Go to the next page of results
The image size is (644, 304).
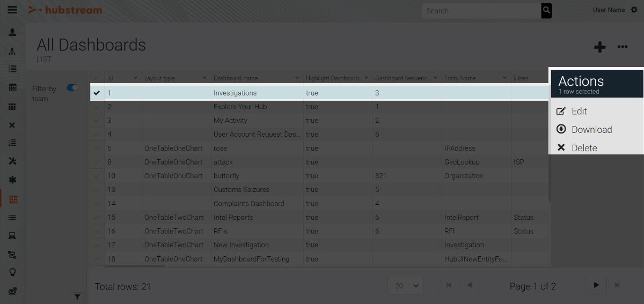pyautogui.click(x=596, y=285)
